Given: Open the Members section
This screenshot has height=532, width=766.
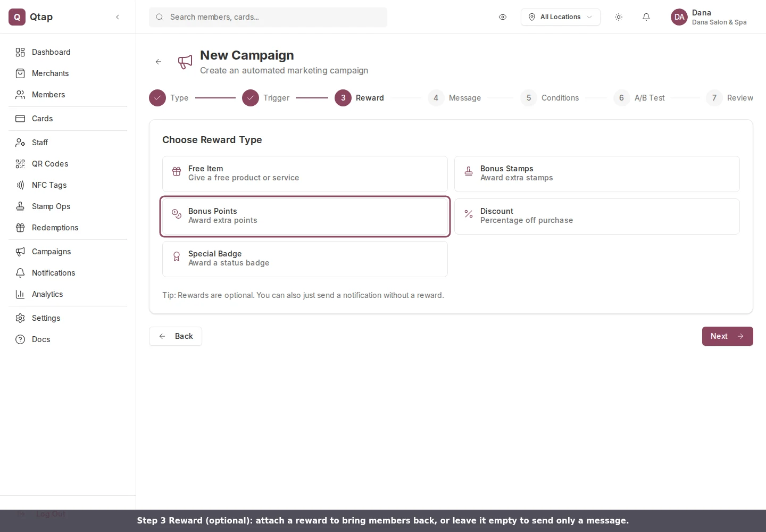Looking at the screenshot, I should point(68,95).
